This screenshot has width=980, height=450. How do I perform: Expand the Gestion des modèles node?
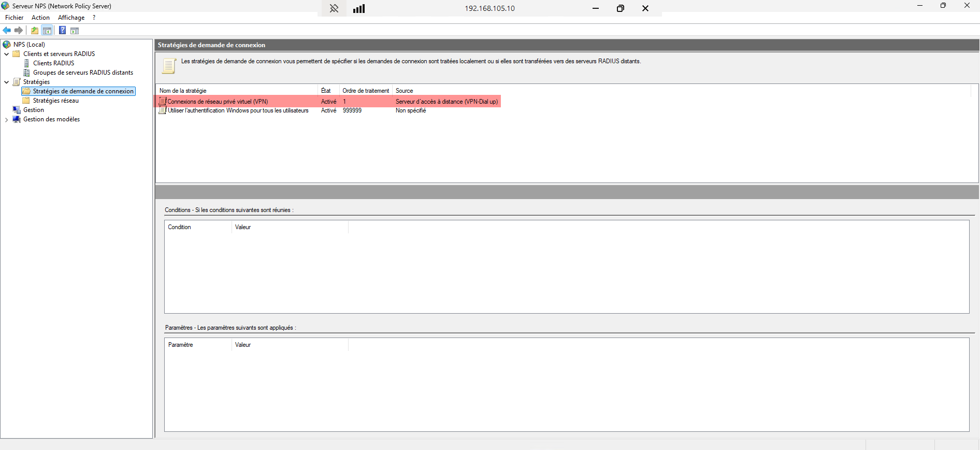(x=6, y=120)
